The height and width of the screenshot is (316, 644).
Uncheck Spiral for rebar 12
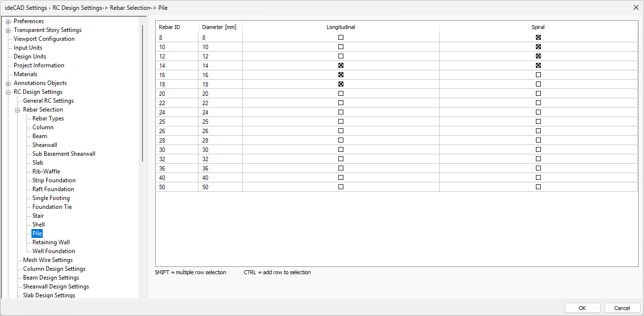(x=538, y=56)
